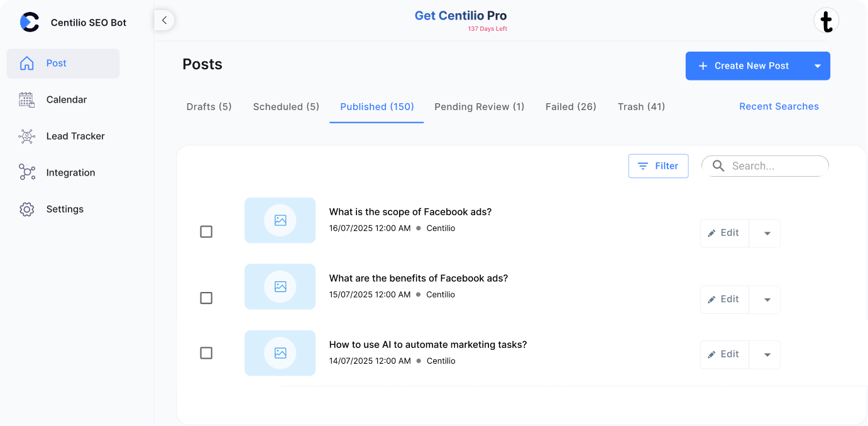Switch to the Drafts tab
The height and width of the screenshot is (426, 868).
tap(209, 106)
